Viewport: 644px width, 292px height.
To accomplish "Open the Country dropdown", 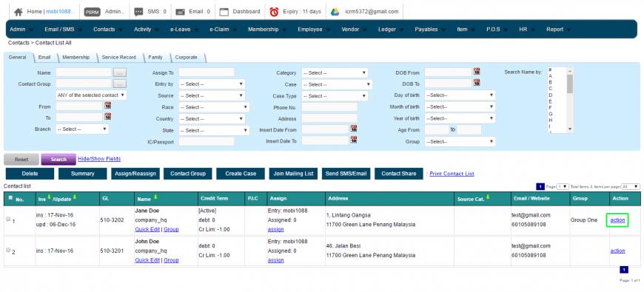I will [212, 119].
